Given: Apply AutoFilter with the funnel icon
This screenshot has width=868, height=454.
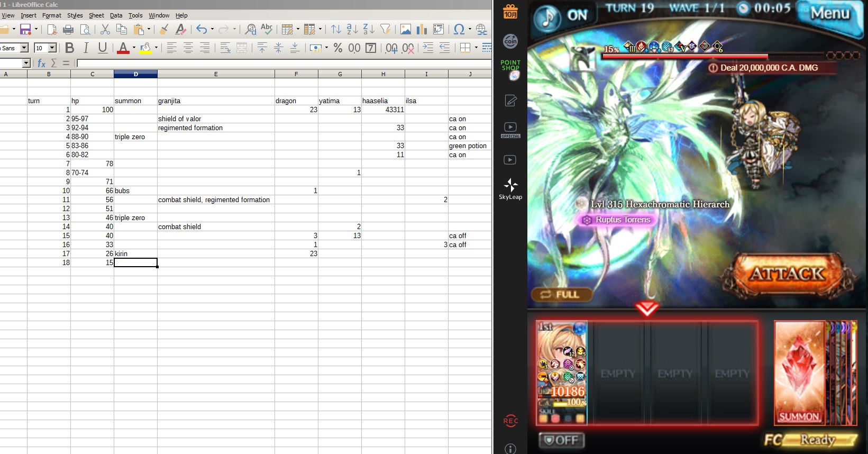Looking at the screenshot, I should click(x=385, y=30).
